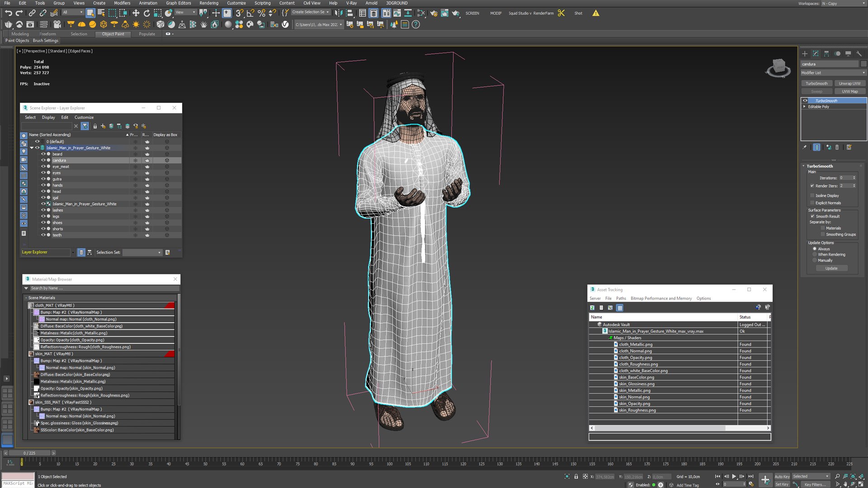Open Customize menu in Scene Explorer

84,117
